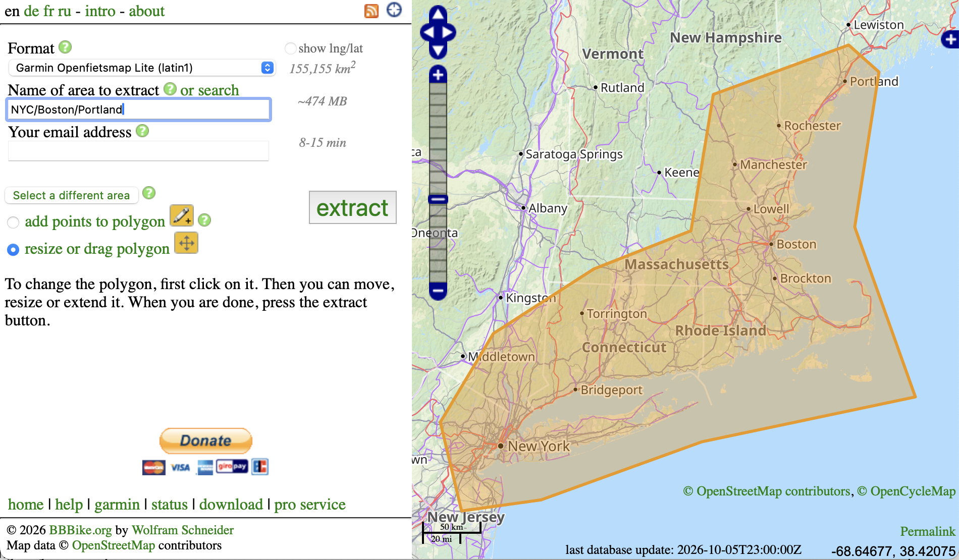Open the RSS feed icon

coord(371,11)
